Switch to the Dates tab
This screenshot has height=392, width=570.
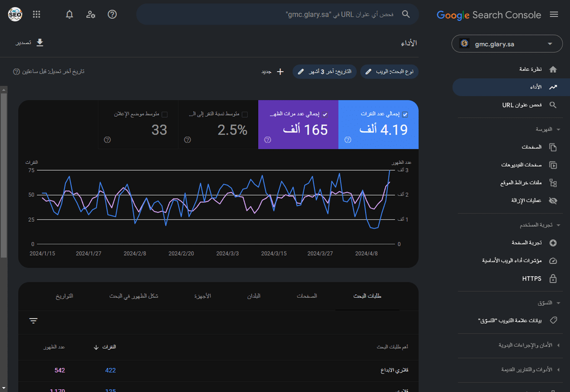coord(65,296)
